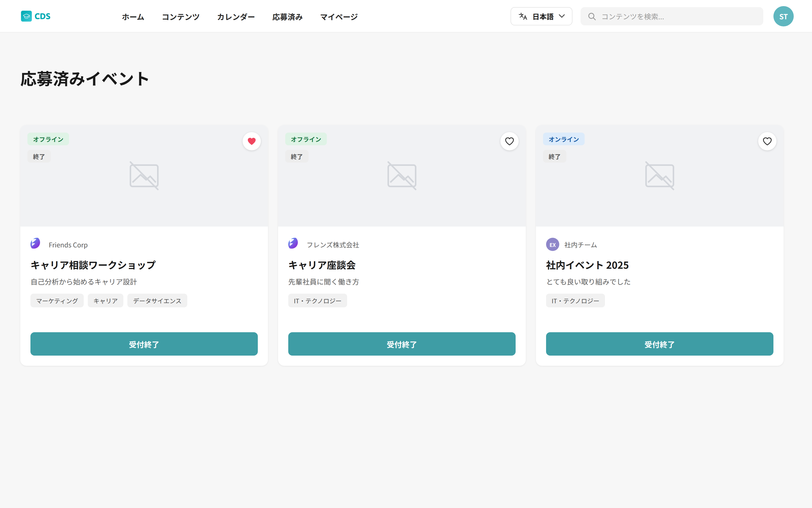Open the マイページ menu item
This screenshot has height=508, width=812.
pos(339,17)
